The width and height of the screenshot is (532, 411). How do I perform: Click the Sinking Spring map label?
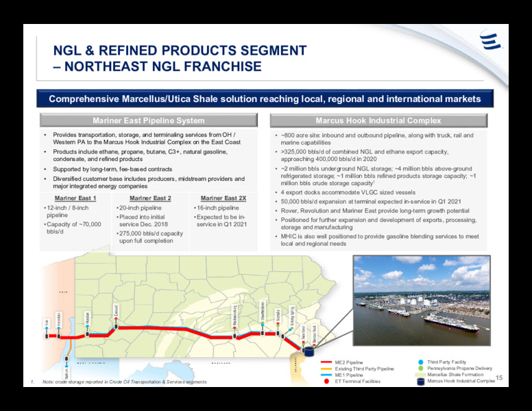(293, 316)
